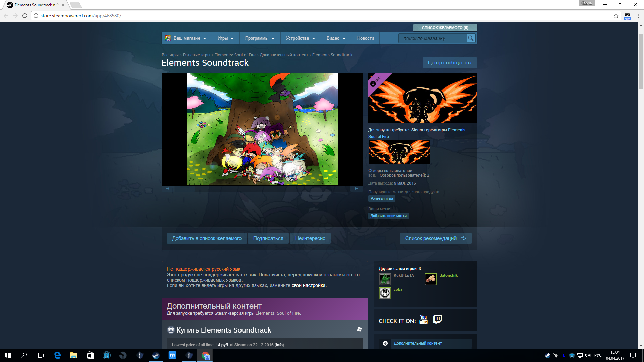Go to Все игры in the breadcrumb
This screenshot has width=644, height=362.
click(170, 55)
